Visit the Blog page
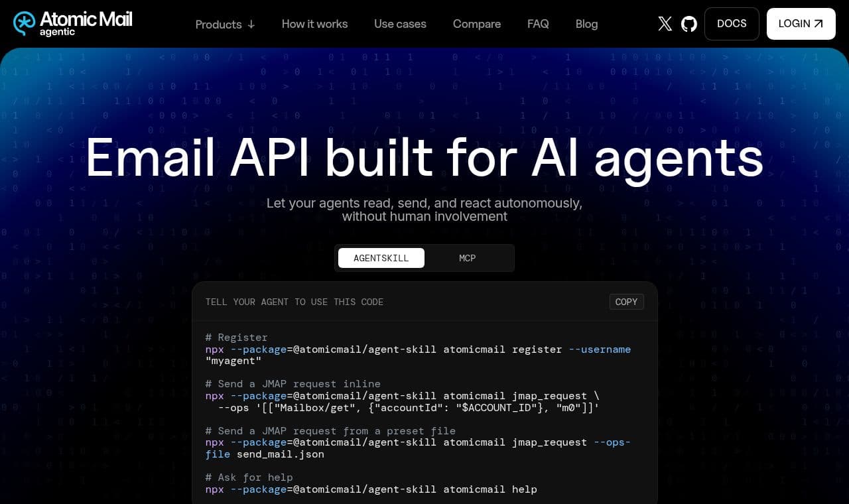The height and width of the screenshot is (504, 849). click(x=586, y=24)
